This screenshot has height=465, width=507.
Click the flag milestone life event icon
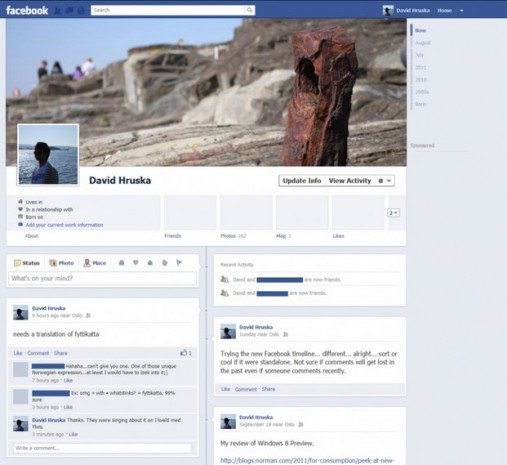(x=179, y=263)
